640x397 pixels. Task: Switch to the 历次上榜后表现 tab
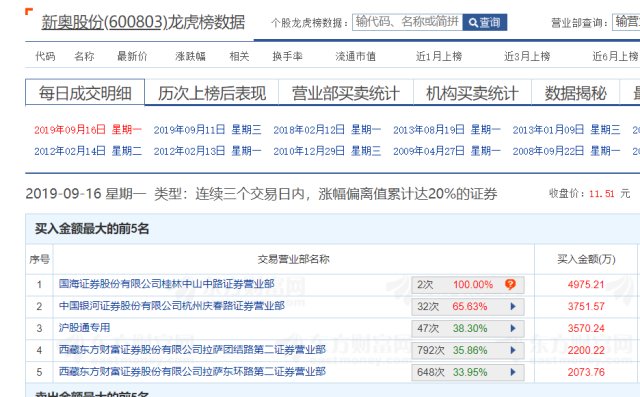[212, 93]
